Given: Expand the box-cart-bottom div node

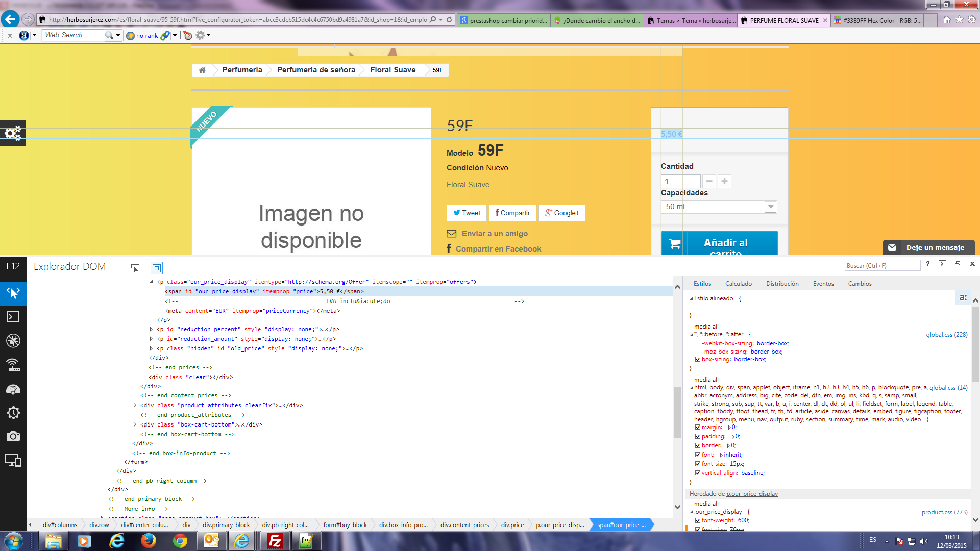Looking at the screenshot, I should (135, 424).
